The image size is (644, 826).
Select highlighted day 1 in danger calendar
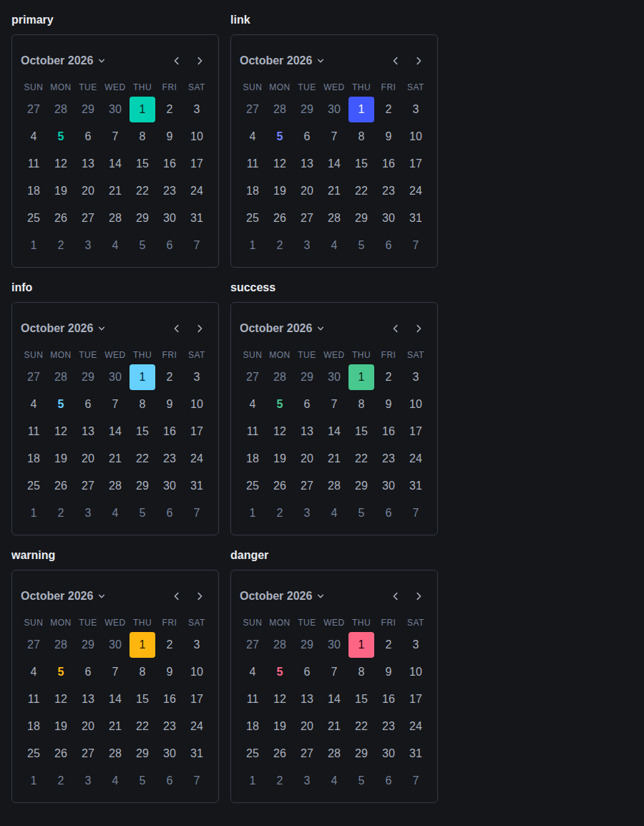coord(361,644)
